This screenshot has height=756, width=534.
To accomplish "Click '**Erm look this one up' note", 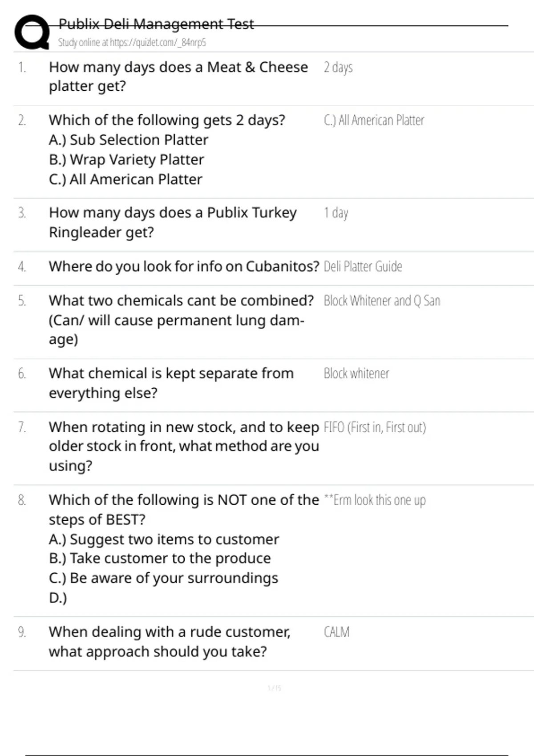I will pyautogui.click(x=375, y=500).
